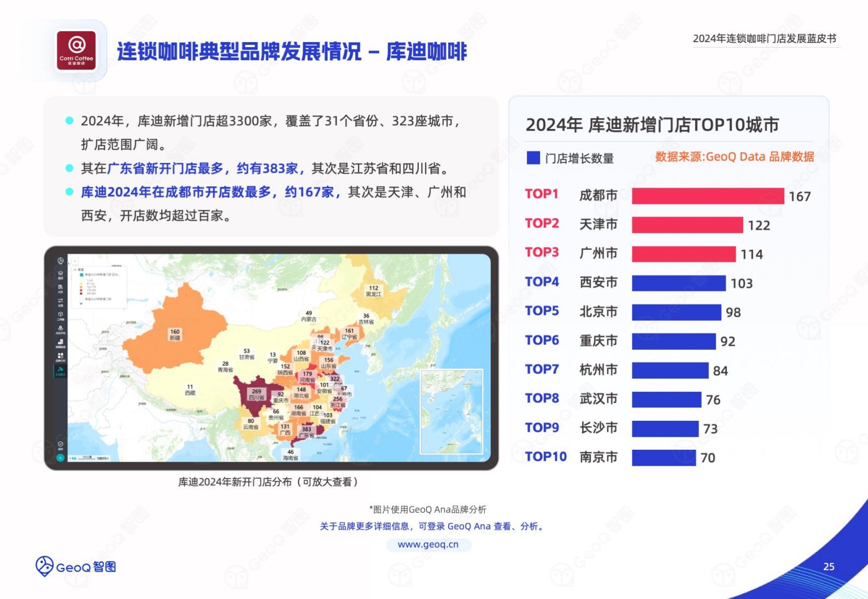Click the page number 25

[829, 567]
